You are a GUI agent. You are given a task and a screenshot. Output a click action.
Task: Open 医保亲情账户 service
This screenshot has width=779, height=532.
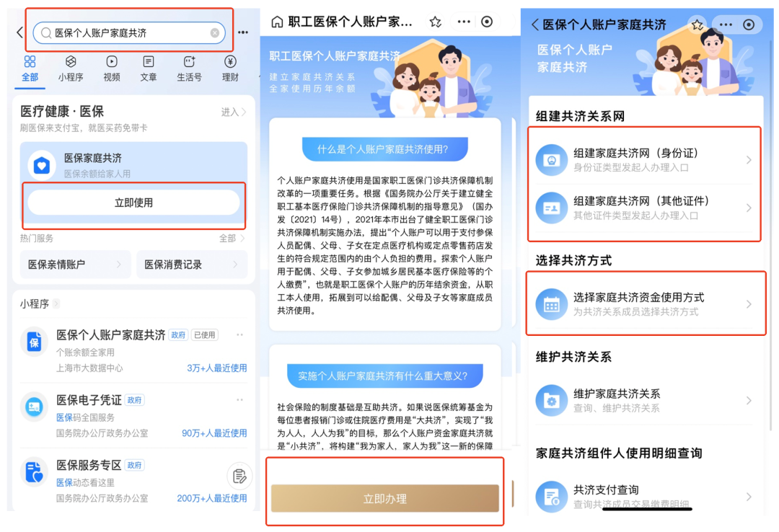point(75,265)
